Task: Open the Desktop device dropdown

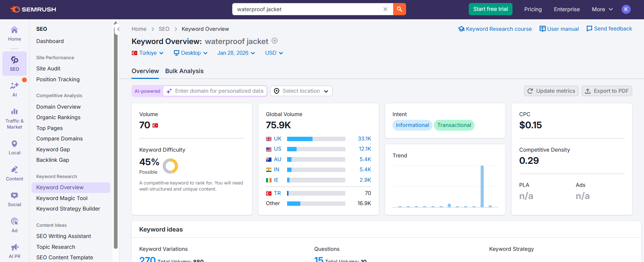Action: (x=190, y=53)
